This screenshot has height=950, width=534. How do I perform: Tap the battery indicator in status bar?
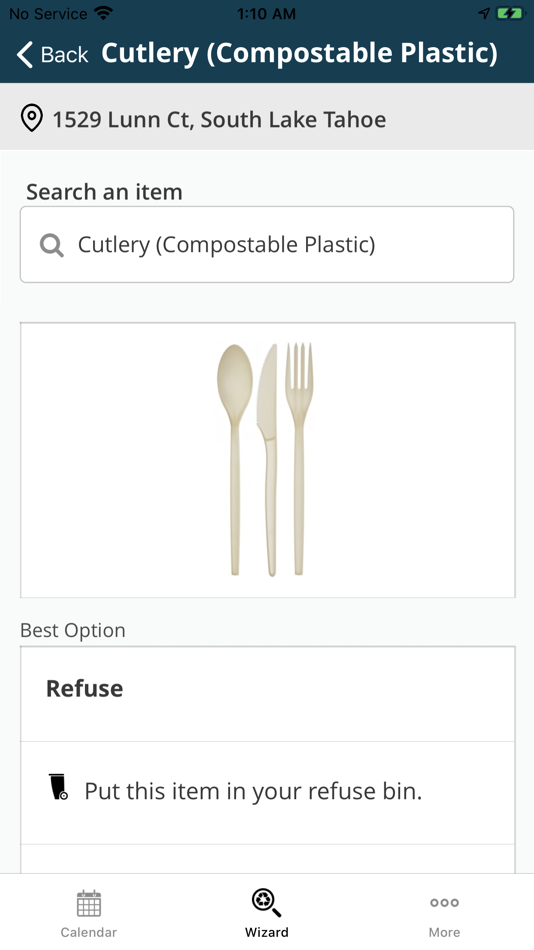pyautogui.click(x=510, y=13)
